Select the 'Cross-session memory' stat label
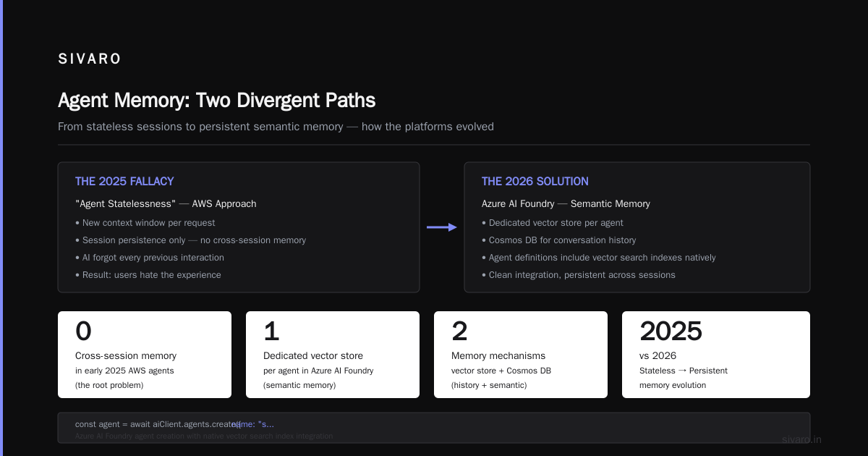This screenshot has width=868, height=456. (126, 355)
